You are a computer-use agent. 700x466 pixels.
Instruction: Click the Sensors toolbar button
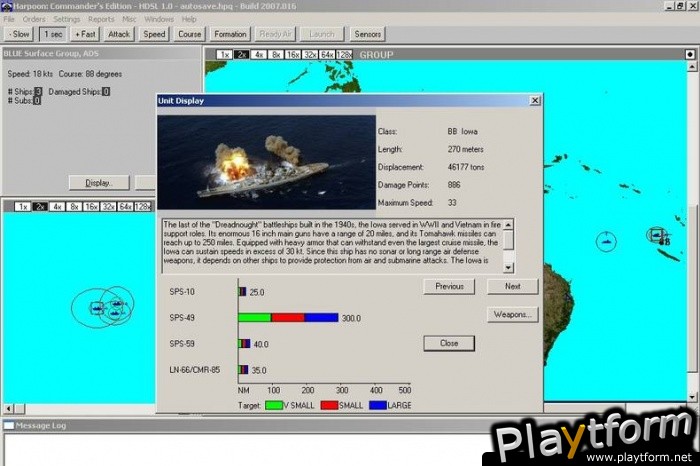point(367,34)
